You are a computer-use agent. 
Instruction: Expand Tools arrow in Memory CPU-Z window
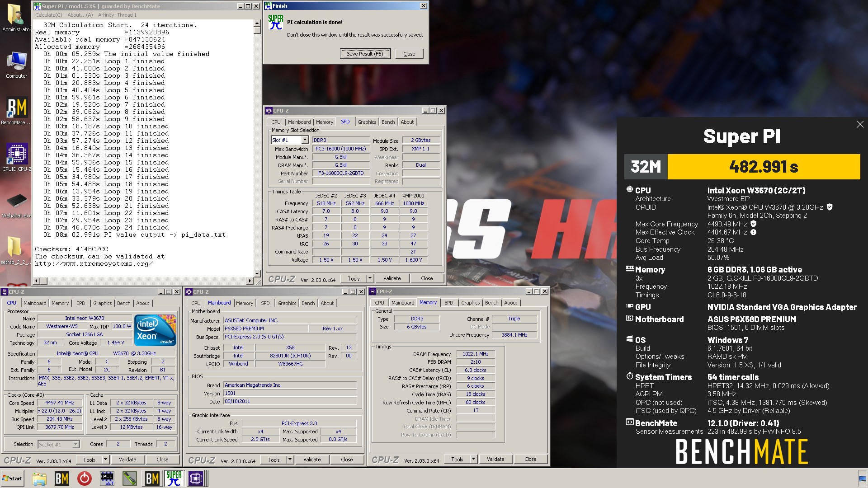click(x=474, y=459)
